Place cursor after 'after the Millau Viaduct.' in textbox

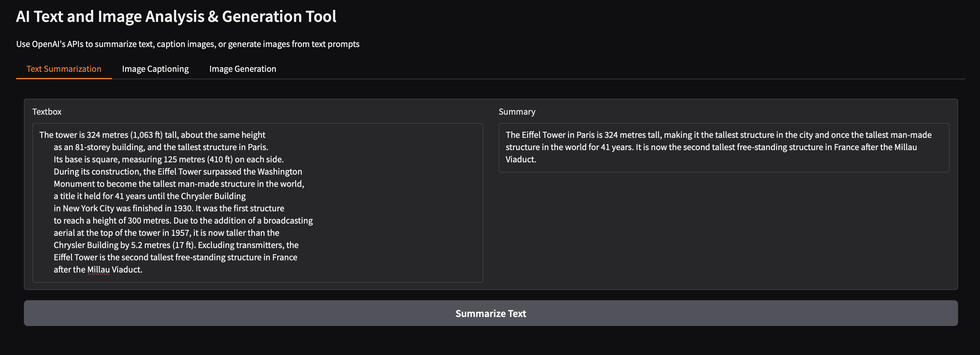tap(143, 270)
